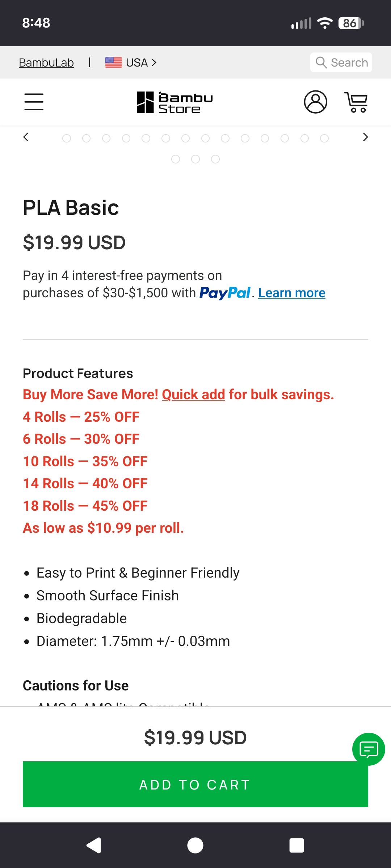391x868 pixels.
Task: Open the BambuLab site link
Action: click(x=46, y=63)
